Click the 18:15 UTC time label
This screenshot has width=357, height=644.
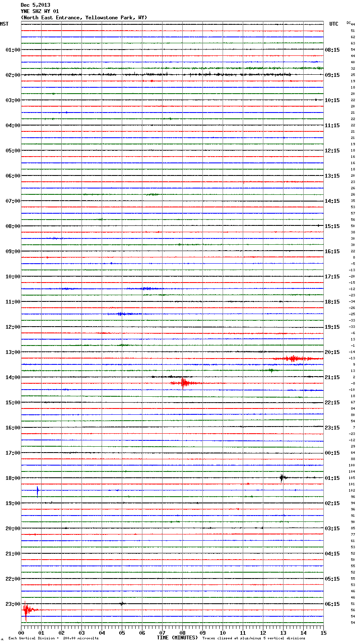point(332,301)
